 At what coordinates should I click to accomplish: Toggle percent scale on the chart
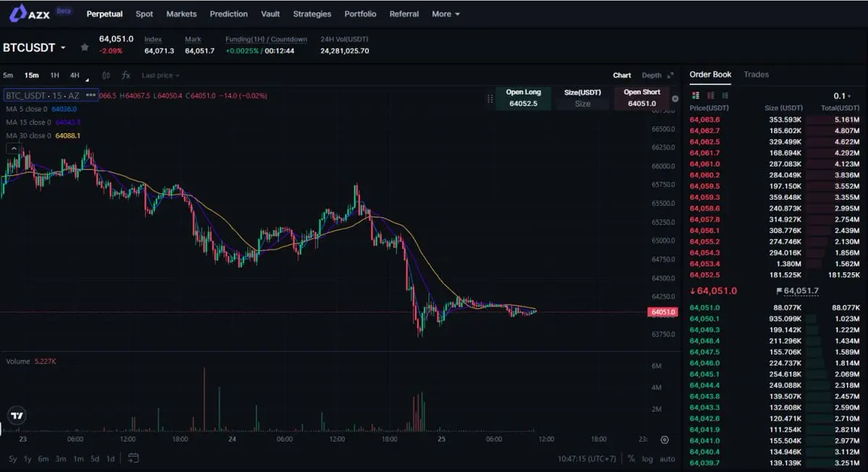(x=631, y=458)
